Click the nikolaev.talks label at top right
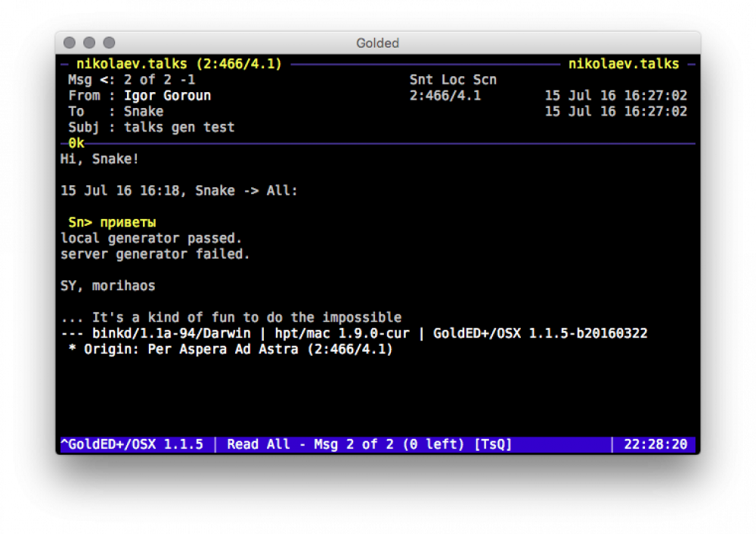756x534 pixels. 623,64
